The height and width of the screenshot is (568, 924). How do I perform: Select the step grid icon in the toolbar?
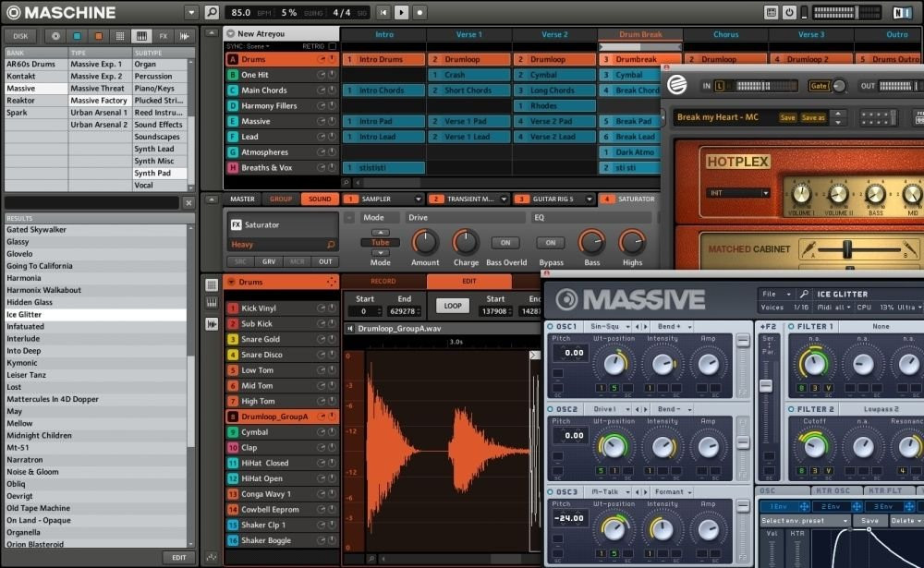click(x=121, y=36)
